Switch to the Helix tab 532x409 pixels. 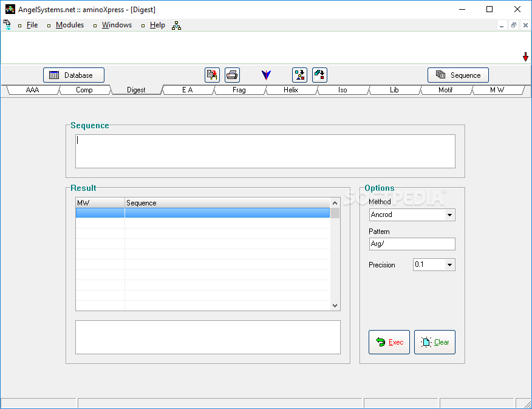pyautogui.click(x=291, y=90)
